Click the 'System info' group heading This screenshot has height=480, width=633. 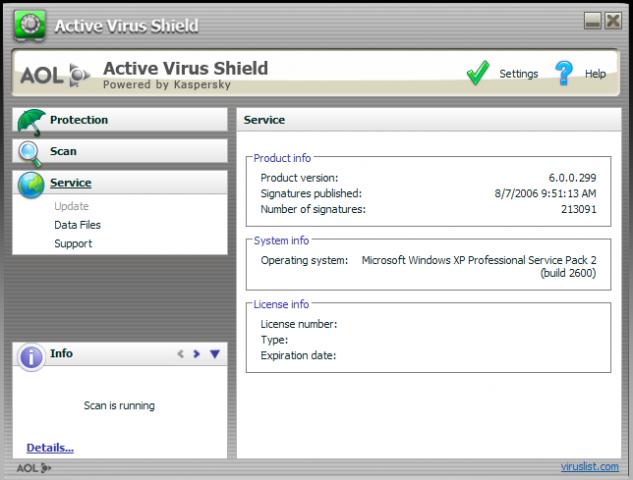pos(281,240)
